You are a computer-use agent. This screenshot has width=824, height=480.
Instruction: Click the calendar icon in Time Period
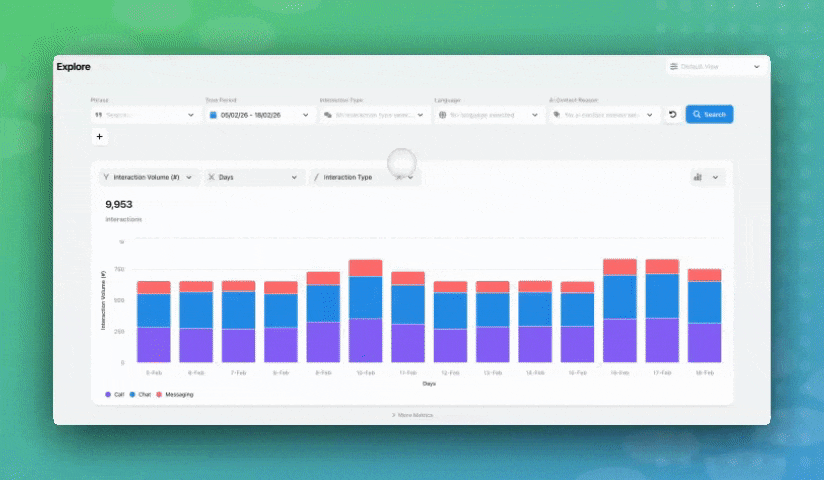click(213, 115)
